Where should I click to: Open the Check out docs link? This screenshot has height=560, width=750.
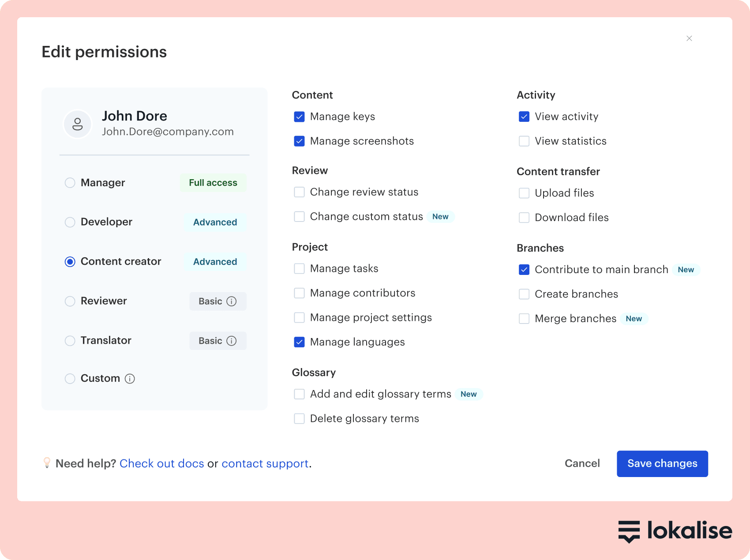pyautogui.click(x=161, y=463)
